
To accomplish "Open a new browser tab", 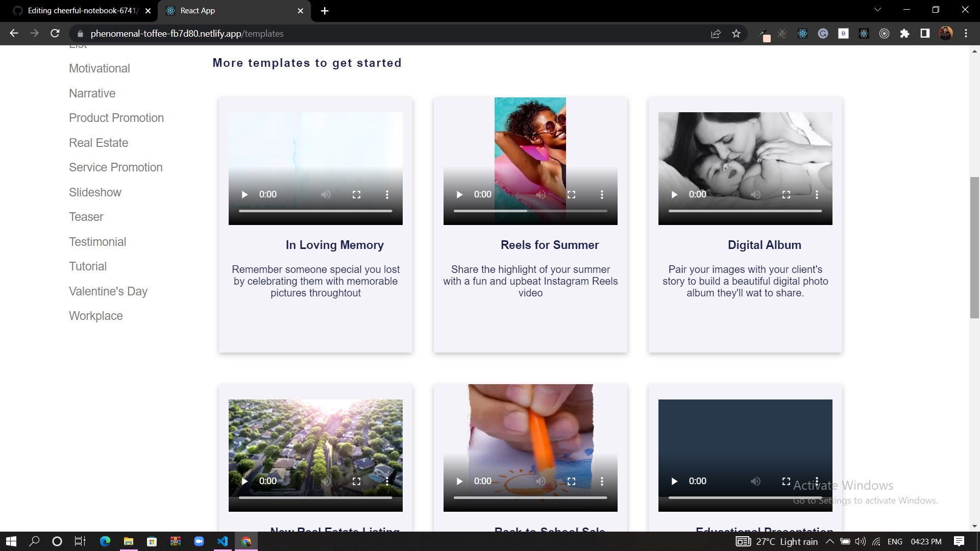I will (325, 10).
